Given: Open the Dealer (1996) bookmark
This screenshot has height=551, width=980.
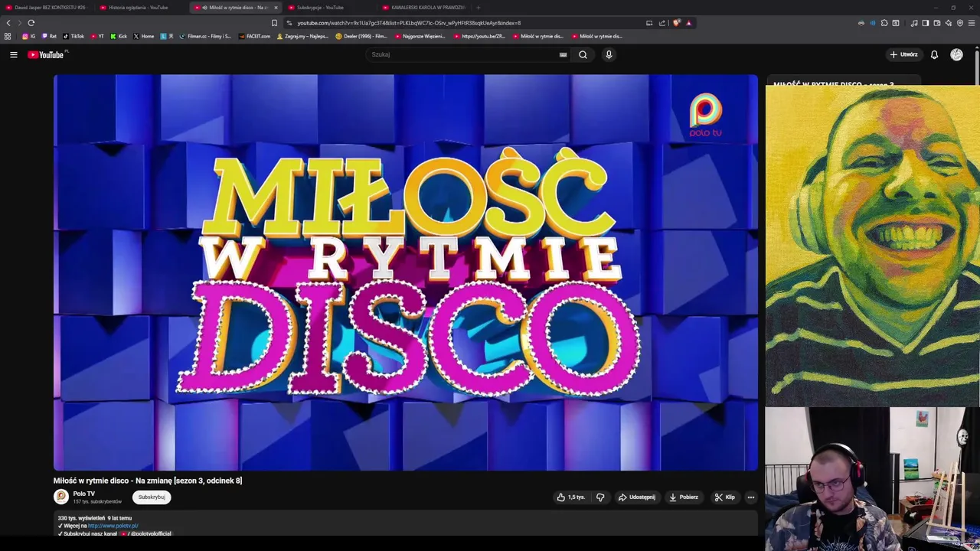Looking at the screenshot, I should (361, 36).
